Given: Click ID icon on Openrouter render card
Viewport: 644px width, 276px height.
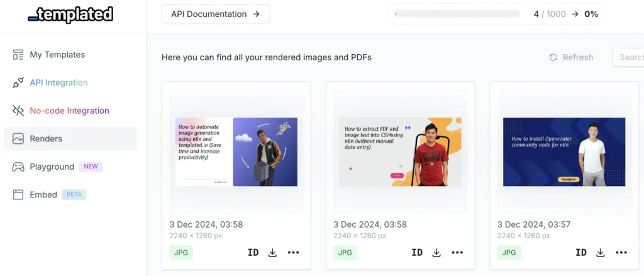Looking at the screenshot, I should [x=581, y=253].
